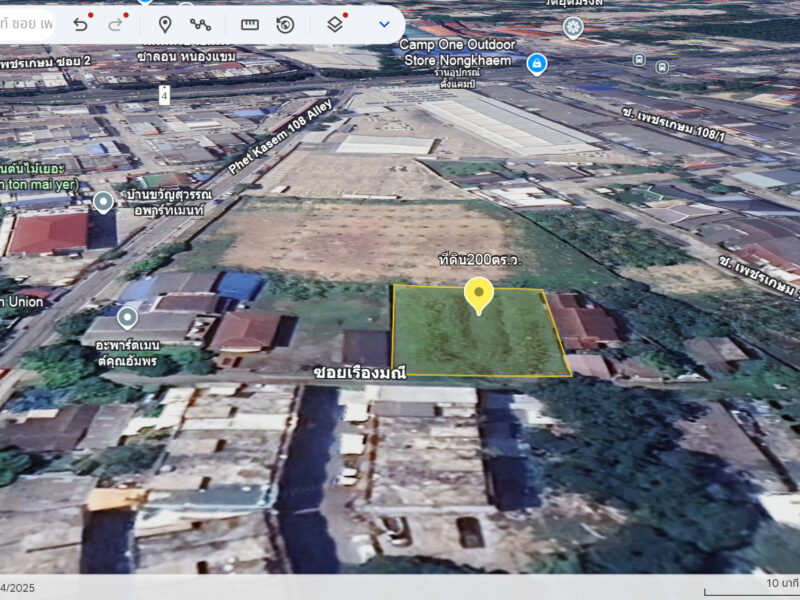The width and height of the screenshot is (800, 600).
Task: Show historical imagery with the clock icon
Action: (286, 24)
